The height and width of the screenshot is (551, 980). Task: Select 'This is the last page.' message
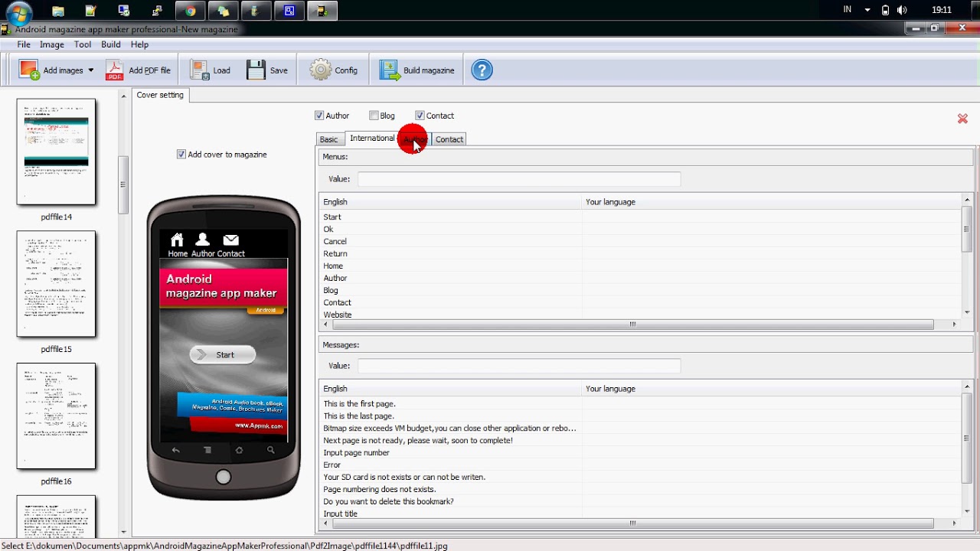click(x=642, y=416)
